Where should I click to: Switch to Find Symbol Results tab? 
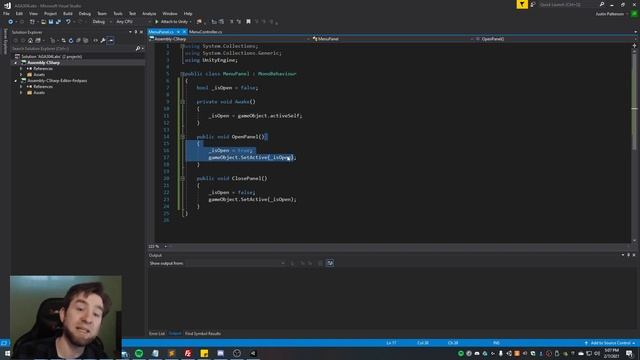tap(203, 333)
